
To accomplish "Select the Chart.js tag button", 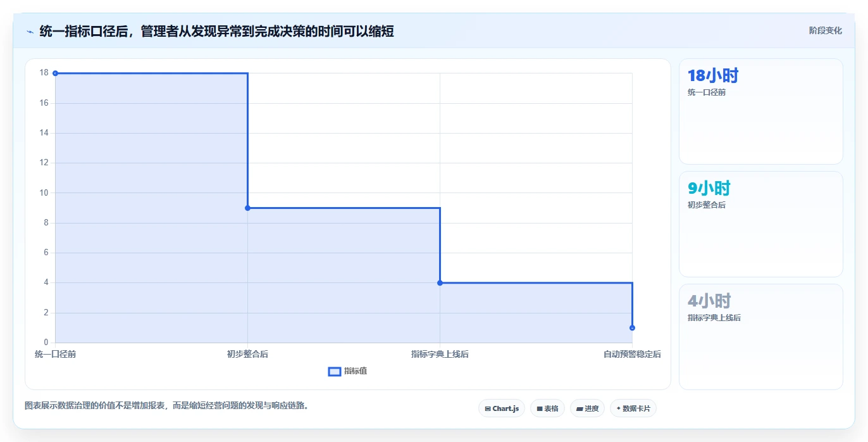I will click(502, 408).
